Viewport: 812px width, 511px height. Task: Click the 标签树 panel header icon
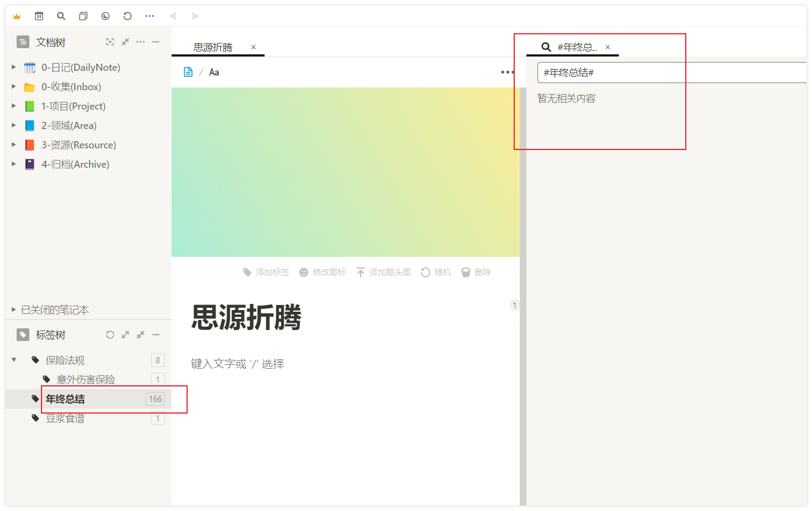coord(23,334)
